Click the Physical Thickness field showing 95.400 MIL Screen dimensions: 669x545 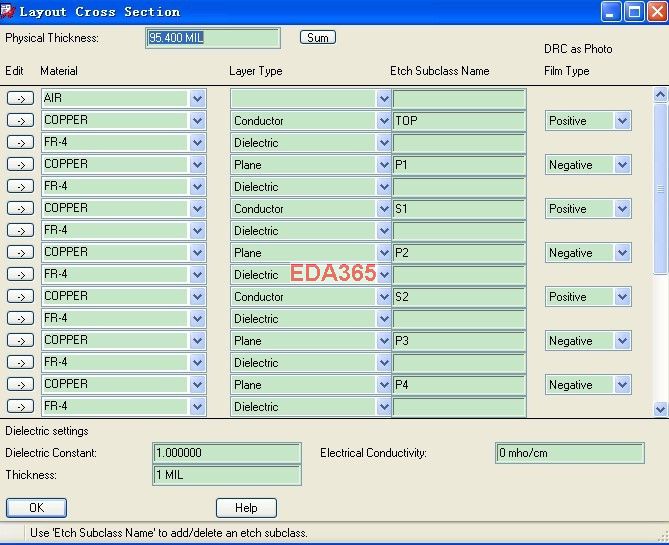[213, 38]
